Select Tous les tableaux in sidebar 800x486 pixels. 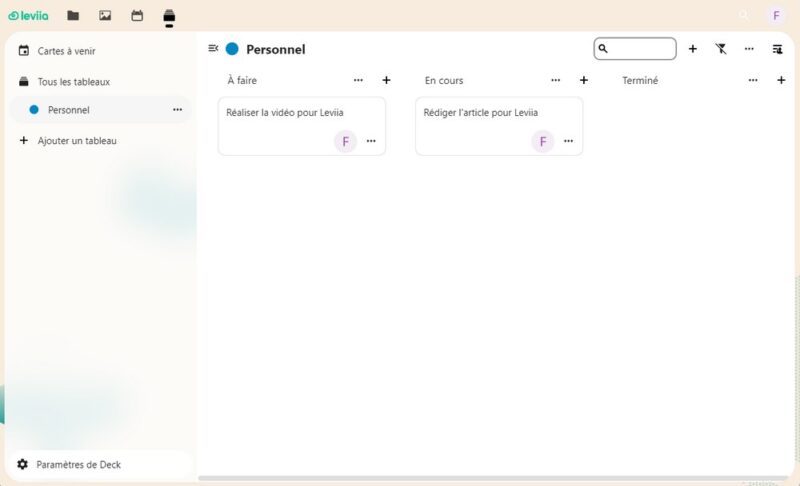(x=73, y=82)
